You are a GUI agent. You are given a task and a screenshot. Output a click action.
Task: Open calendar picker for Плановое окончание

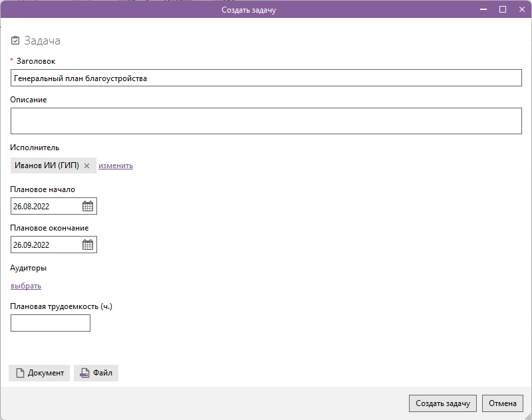88,245
